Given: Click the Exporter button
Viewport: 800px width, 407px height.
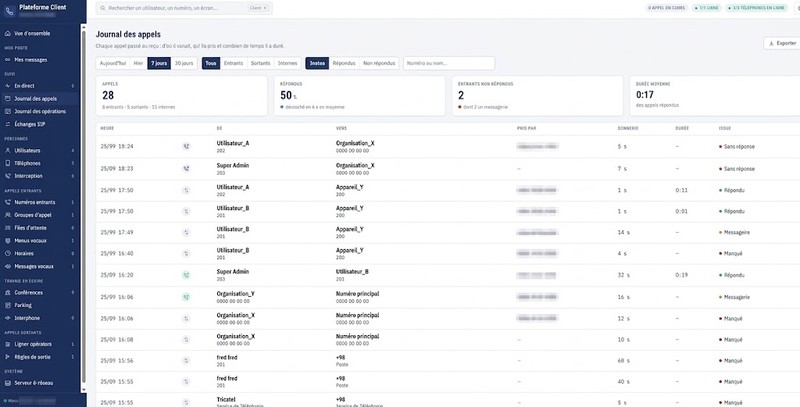Looking at the screenshot, I should [782, 43].
